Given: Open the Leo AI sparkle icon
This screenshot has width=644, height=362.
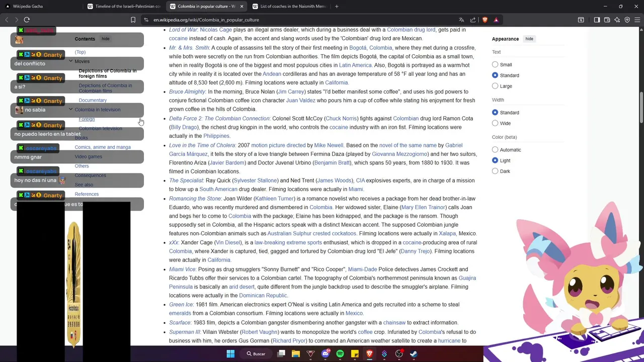Looking at the screenshot, I should tap(617, 20).
